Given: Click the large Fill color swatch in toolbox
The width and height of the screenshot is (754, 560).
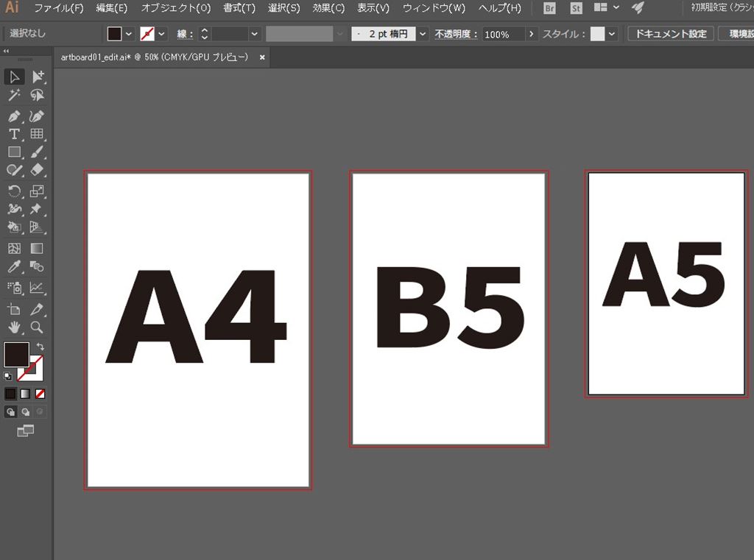Looking at the screenshot, I should [x=16, y=354].
